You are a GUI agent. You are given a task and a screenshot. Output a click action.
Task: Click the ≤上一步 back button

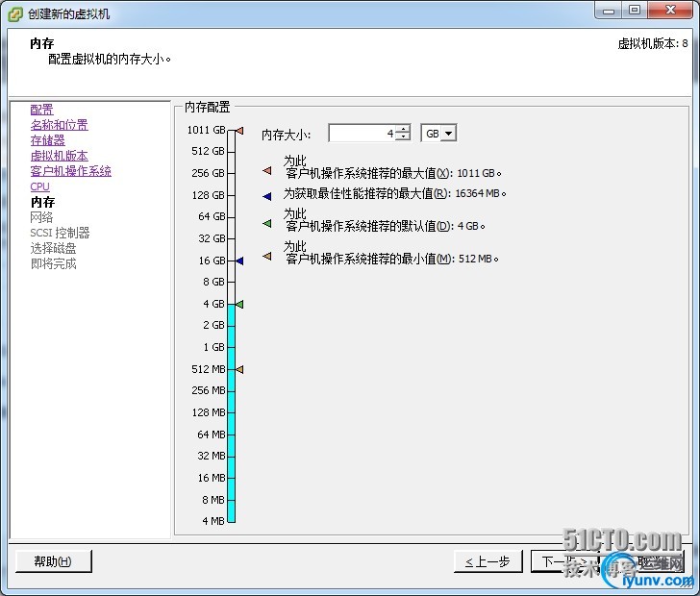(x=487, y=561)
